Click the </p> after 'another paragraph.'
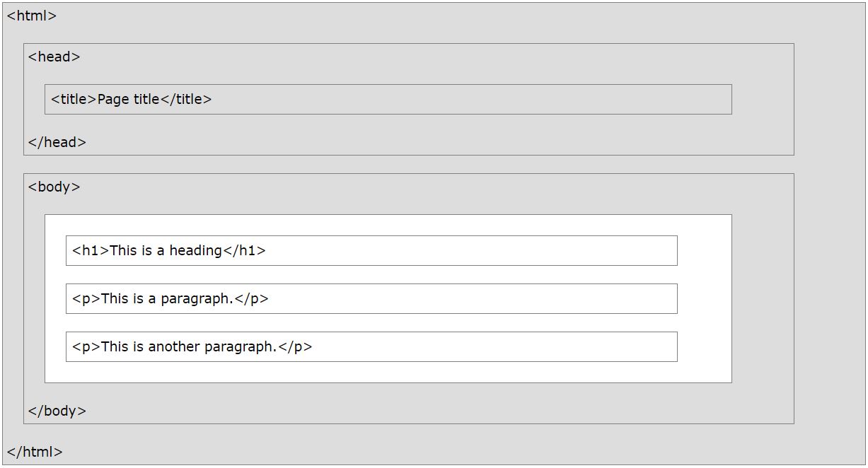This screenshot has height=468, width=868. point(295,346)
